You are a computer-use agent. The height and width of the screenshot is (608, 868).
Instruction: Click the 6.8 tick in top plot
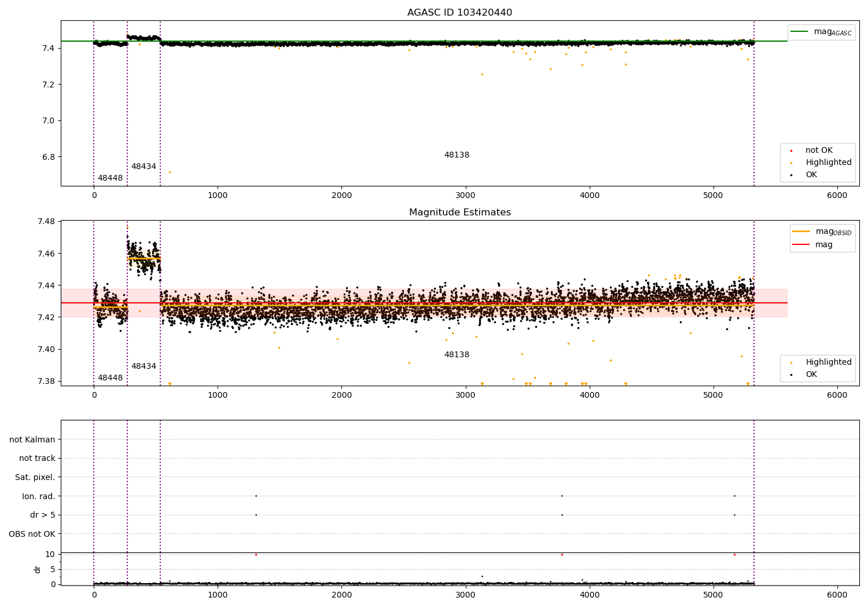[49, 158]
